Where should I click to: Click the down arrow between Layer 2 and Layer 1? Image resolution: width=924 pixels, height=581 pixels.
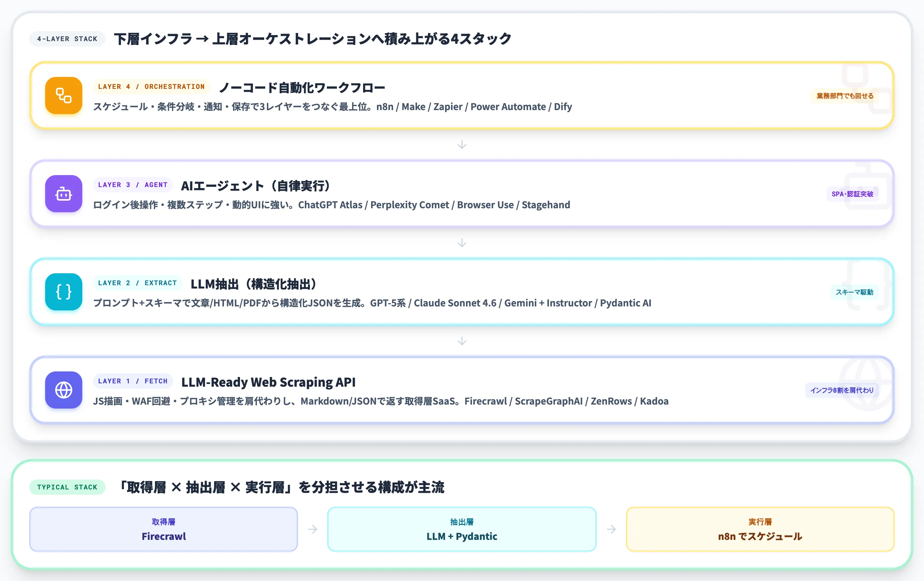pos(462,341)
